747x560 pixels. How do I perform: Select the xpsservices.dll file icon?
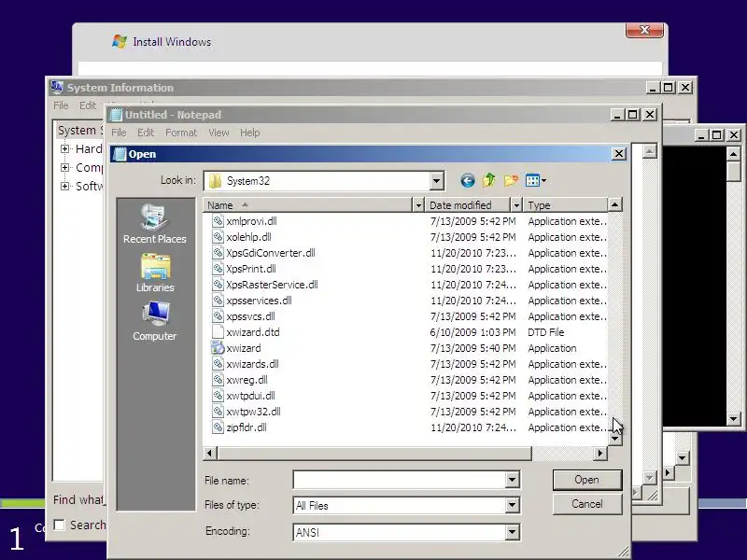(218, 301)
